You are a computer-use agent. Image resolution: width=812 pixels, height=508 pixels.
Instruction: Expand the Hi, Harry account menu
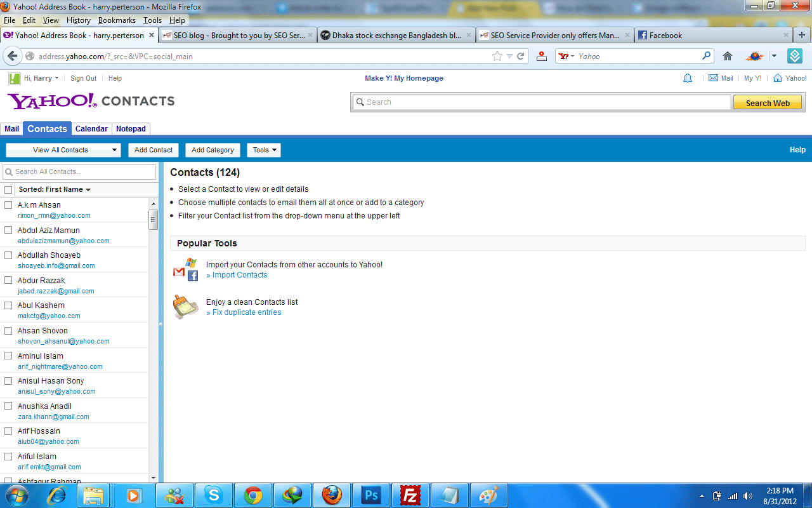pos(41,78)
